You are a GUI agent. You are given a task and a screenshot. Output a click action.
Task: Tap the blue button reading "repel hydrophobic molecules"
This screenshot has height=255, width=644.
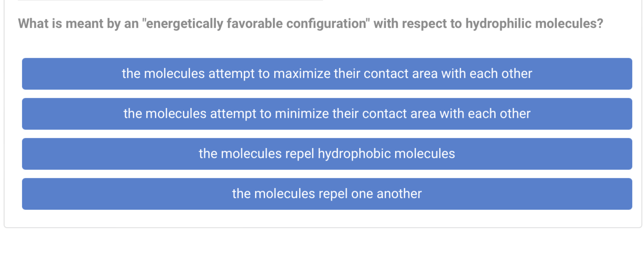[327, 154]
